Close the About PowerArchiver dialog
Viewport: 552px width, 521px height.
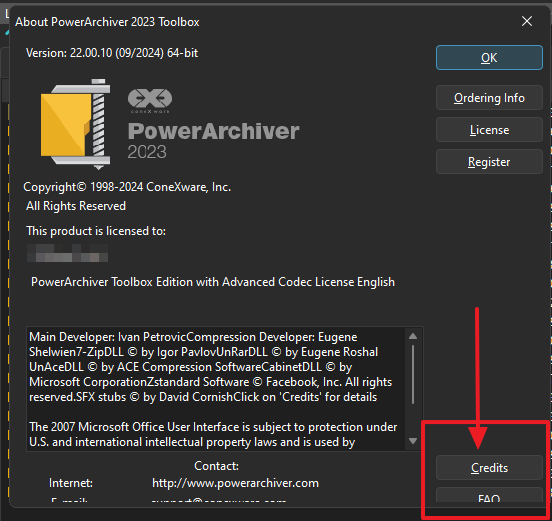tap(527, 21)
